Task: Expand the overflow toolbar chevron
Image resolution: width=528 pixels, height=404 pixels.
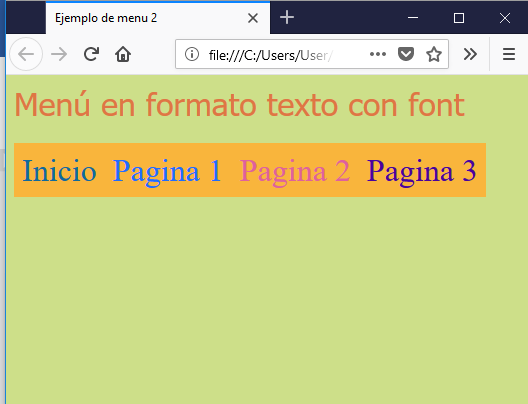Action: [470, 54]
